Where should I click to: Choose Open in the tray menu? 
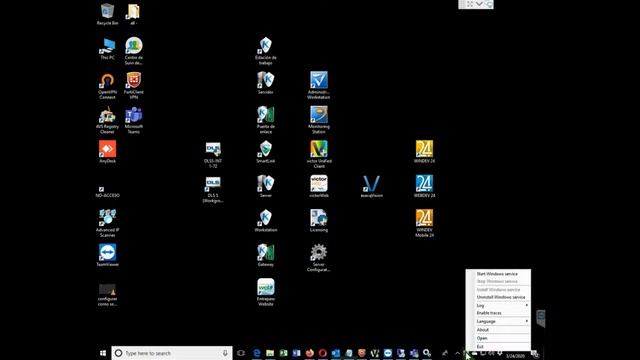[482, 338]
